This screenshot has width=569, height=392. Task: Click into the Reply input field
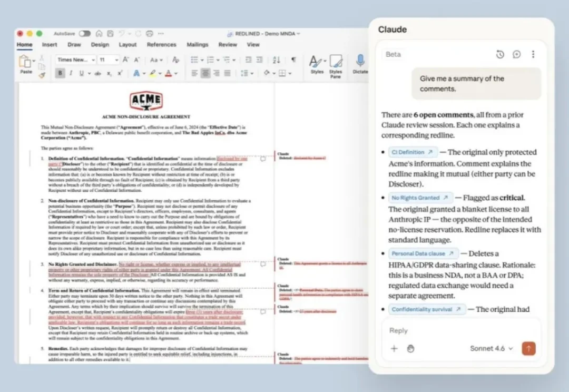click(x=453, y=330)
